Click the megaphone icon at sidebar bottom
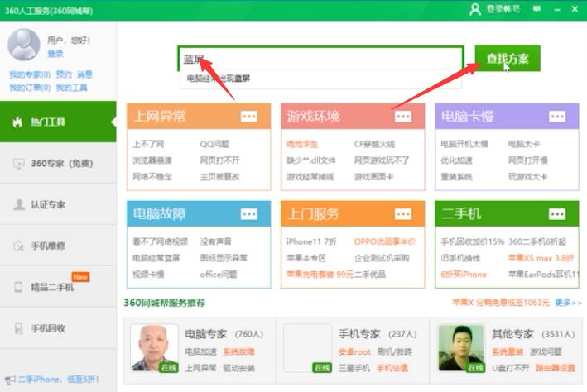587x392 pixels. (x=10, y=380)
